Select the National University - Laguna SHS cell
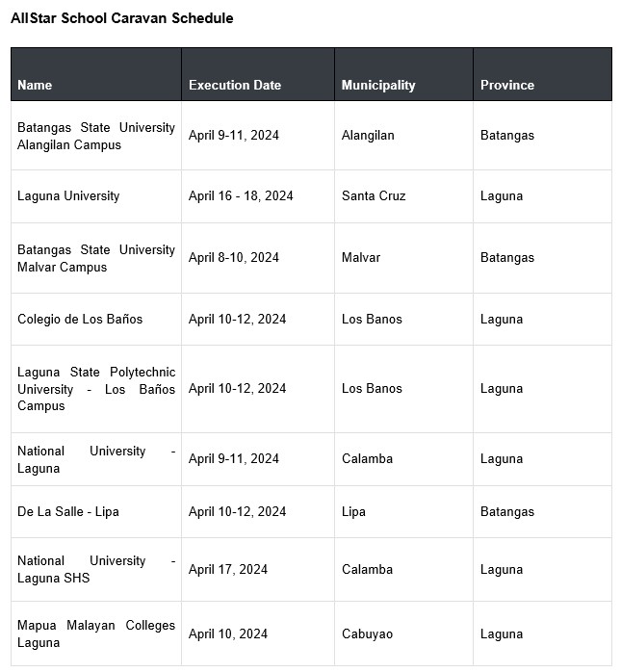This screenshot has height=672, width=621. coord(95,569)
